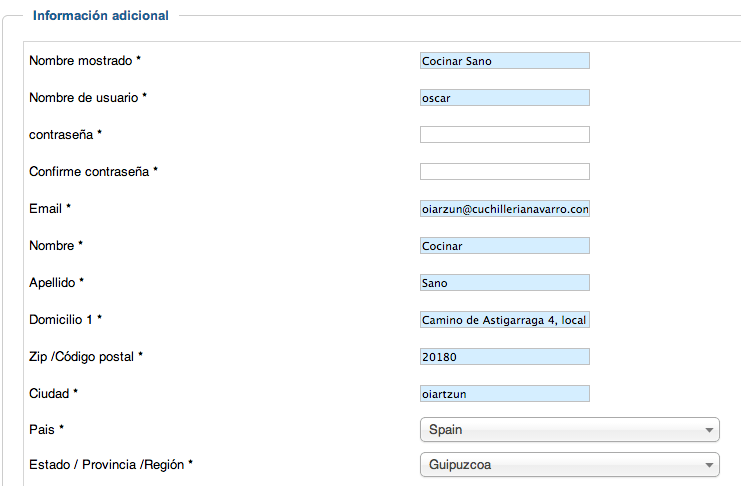Click the Pais label text
This screenshot has width=741, height=486.
[42, 429]
